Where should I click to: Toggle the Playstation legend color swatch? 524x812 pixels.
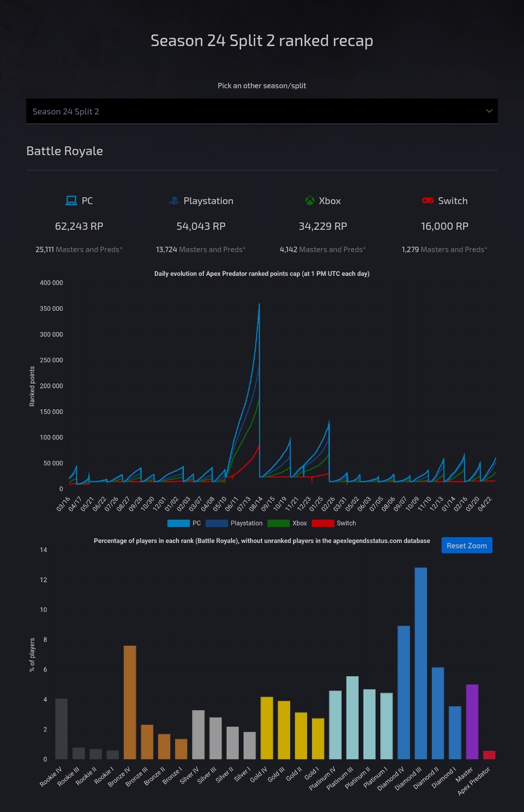tap(217, 523)
